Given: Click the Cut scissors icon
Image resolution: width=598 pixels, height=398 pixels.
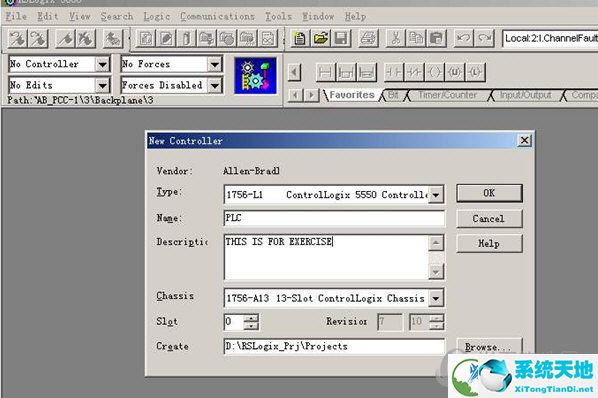Looking at the screenshot, I should click(395, 39).
